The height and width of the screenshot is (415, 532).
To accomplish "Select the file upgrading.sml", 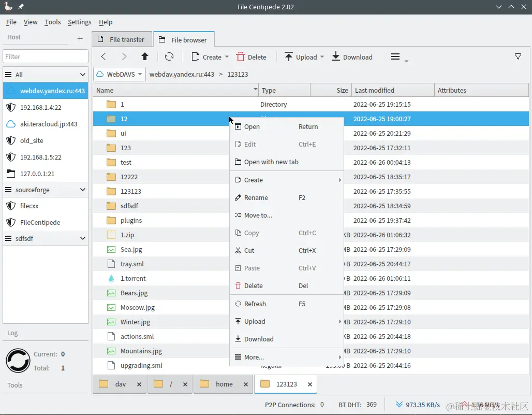I will [141, 366].
